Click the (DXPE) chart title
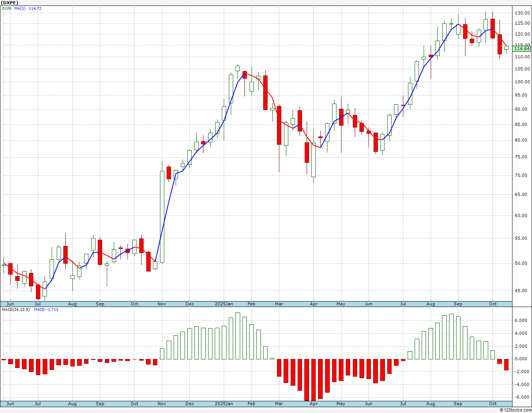Viewport: 532px width, 413px height. (x=9, y=3)
